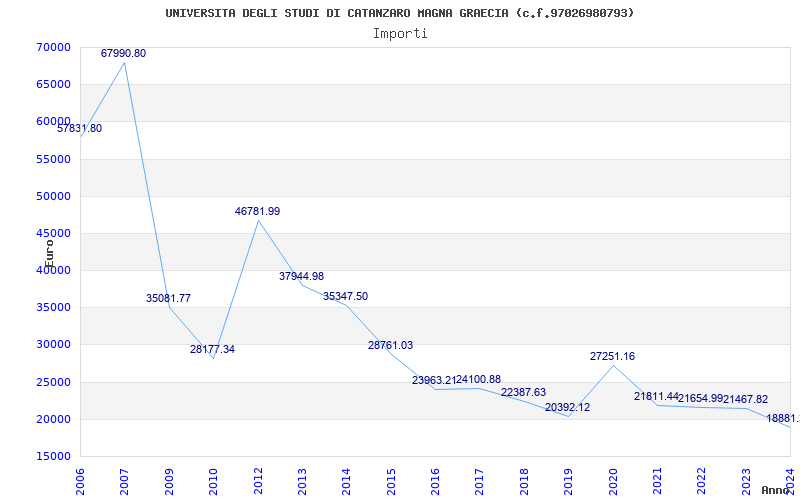Click the 23963.21 data label
Viewport: 800px width, 500px height.
click(x=434, y=380)
